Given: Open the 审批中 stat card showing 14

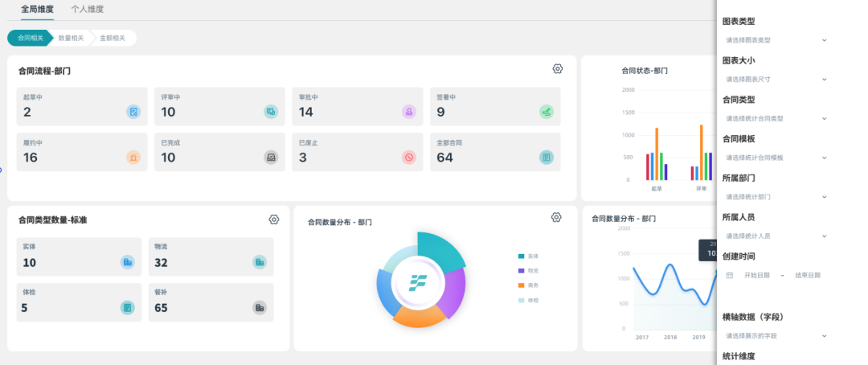Looking at the screenshot, I should [358, 106].
